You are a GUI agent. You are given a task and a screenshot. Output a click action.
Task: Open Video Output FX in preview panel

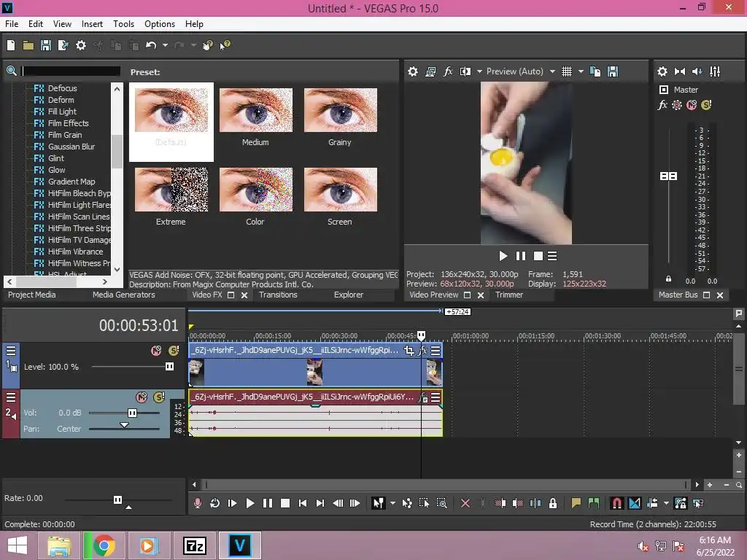[x=448, y=71]
